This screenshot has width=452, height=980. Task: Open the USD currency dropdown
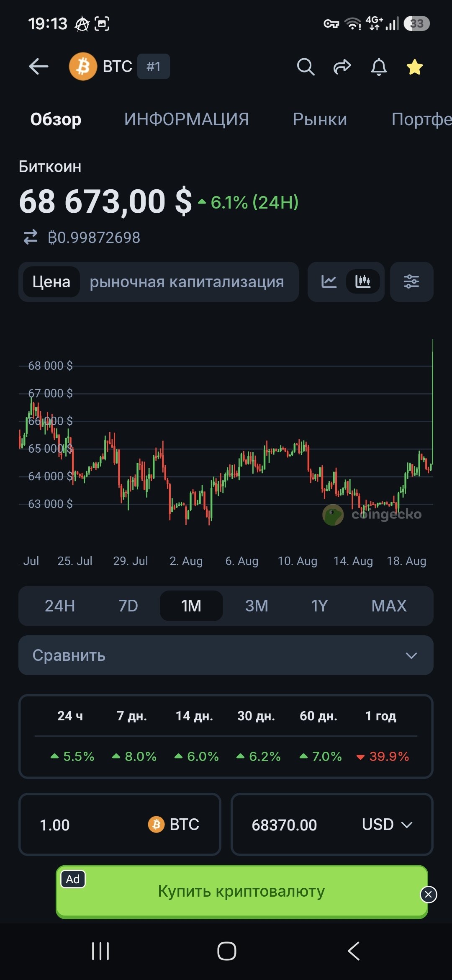tap(387, 824)
